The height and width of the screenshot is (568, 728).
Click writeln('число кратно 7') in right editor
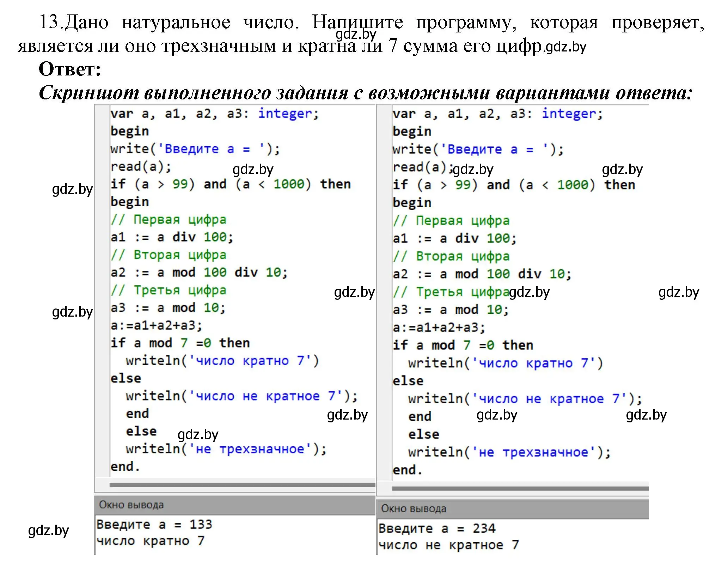506,363
